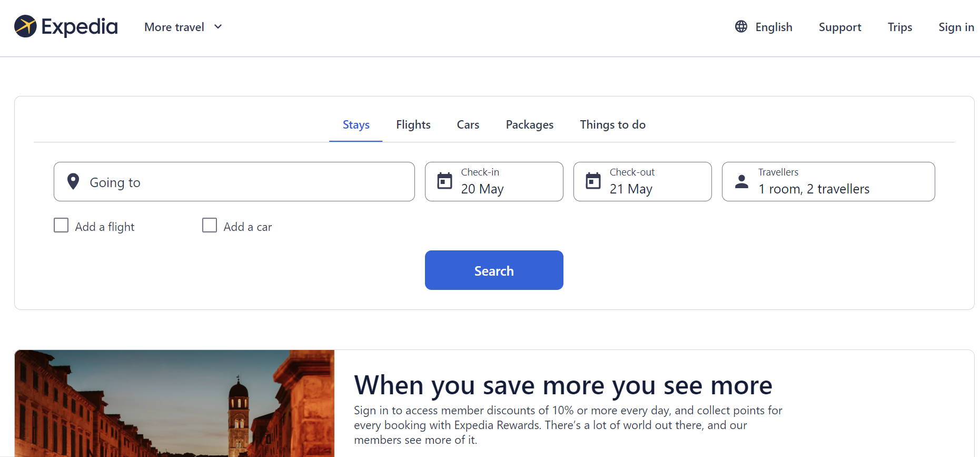Screen dimensions: 980x457
Task: Enable the Add a flight checkbox
Action: [x=61, y=226]
